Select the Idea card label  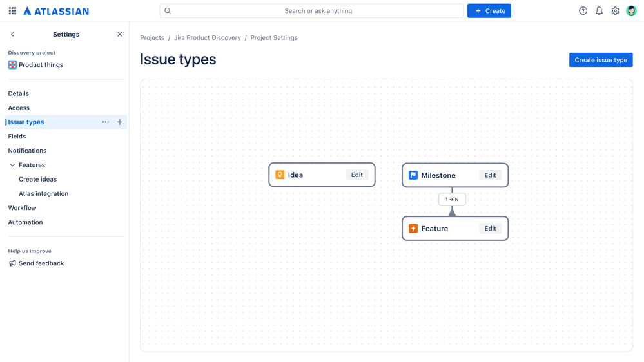click(x=295, y=175)
